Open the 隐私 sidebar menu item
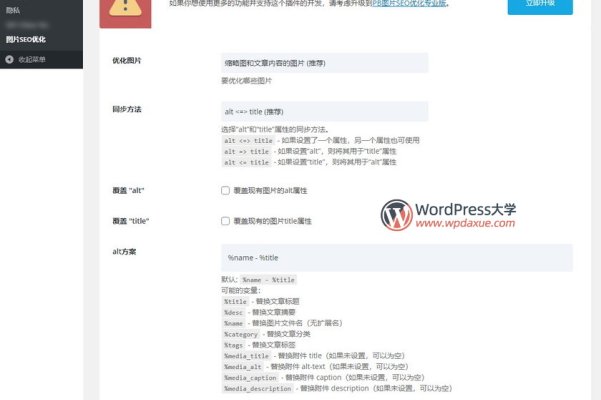 [13, 10]
